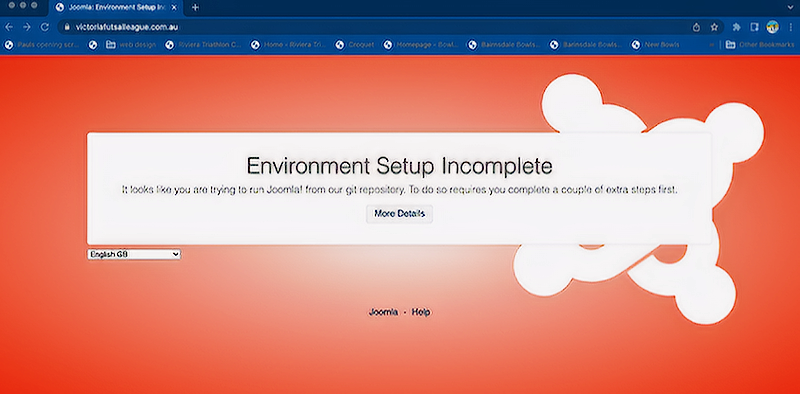This screenshot has width=800, height=394.
Task: Go back with the browser back arrow
Action: tap(9, 27)
